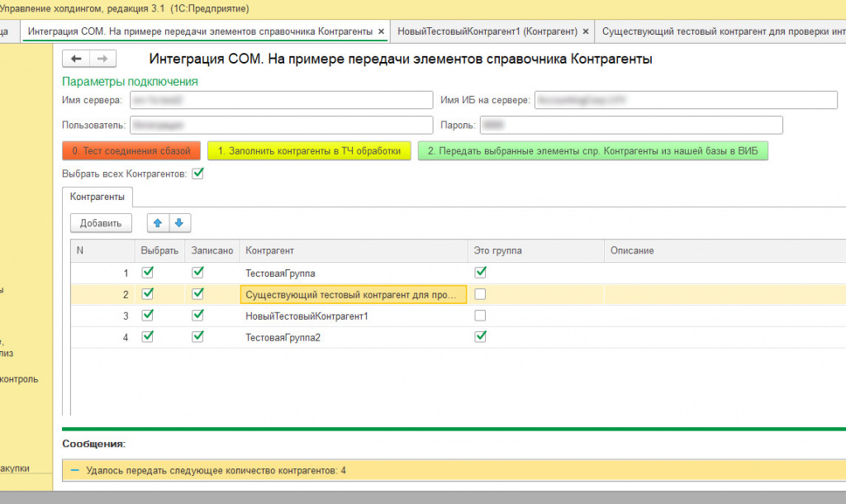Toggle the Выбрать всех Контрагентов checkbox

pos(198,174)
